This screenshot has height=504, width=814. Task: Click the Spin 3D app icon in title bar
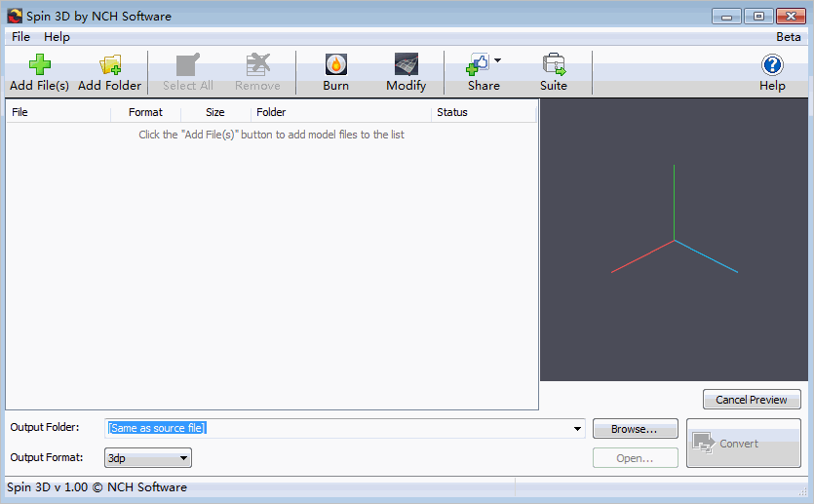pos(15,17)
